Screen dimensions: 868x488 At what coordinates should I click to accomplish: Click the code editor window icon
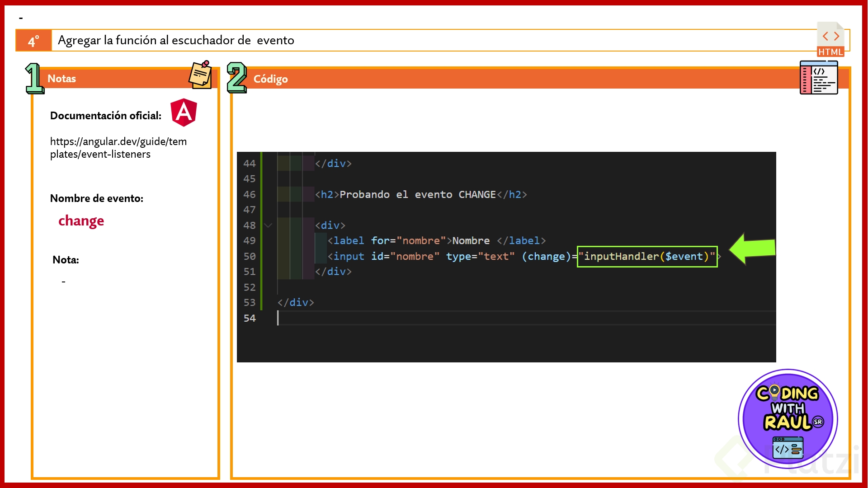[x=818, y=78]
